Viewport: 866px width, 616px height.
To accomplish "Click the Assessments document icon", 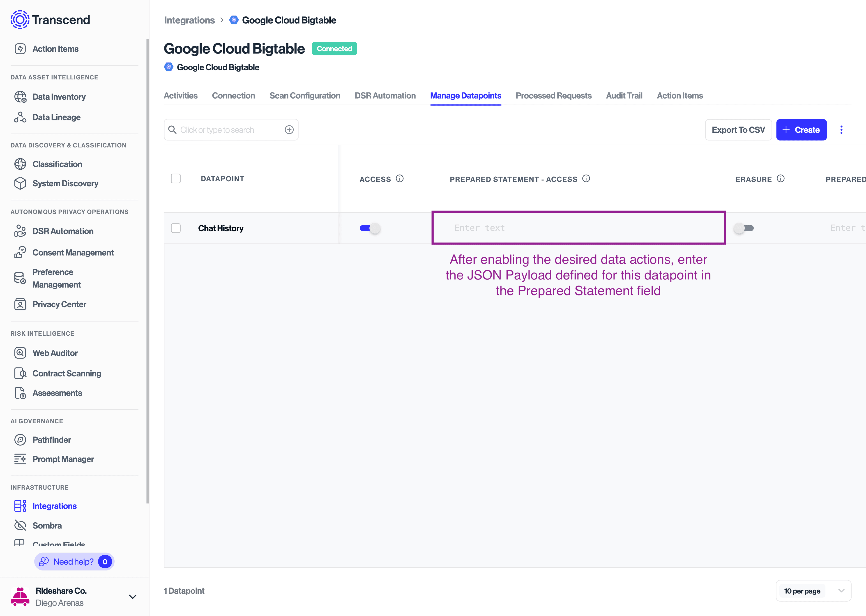I will (20, 393).
